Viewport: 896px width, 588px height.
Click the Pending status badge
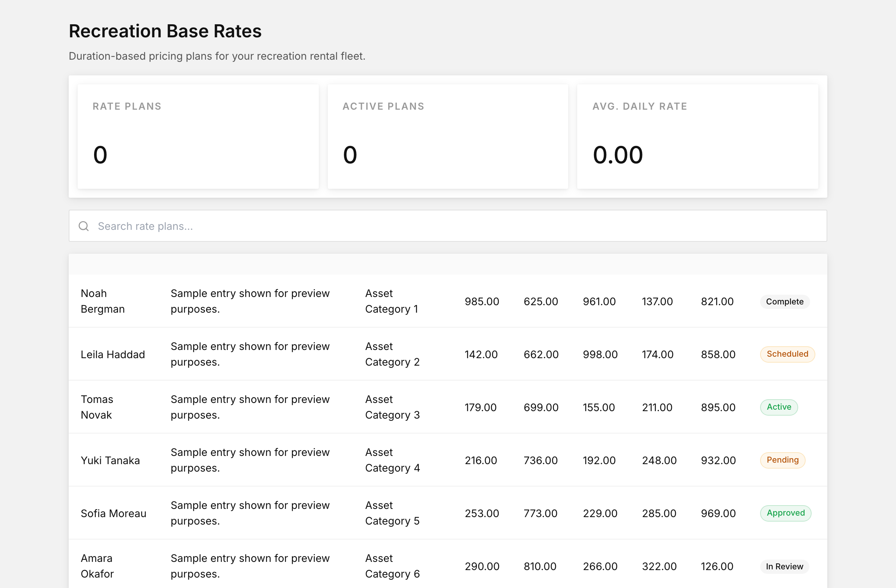click(782, 460)
